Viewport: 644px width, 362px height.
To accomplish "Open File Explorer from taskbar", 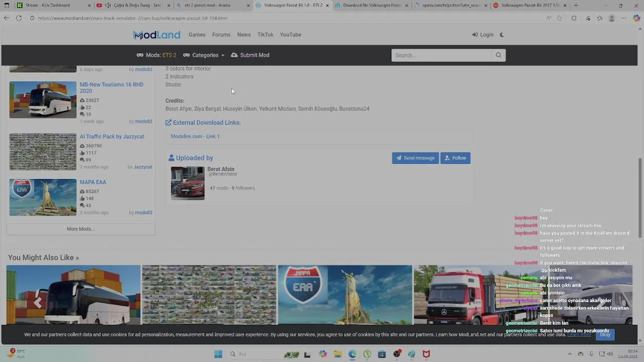I will point(337,354).
